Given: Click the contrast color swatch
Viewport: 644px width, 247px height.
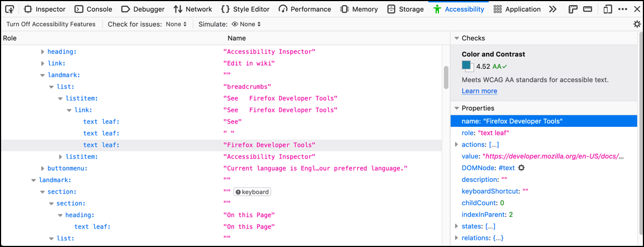Looking at the screenshot, I should 467,66.
